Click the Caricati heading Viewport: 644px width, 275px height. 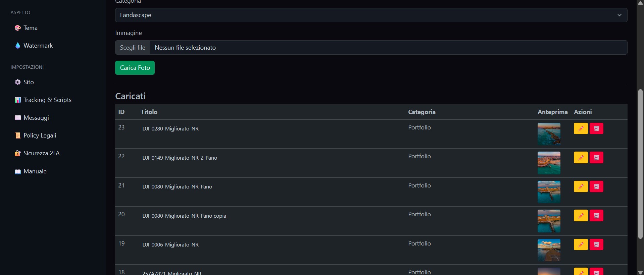coord(131,96)
